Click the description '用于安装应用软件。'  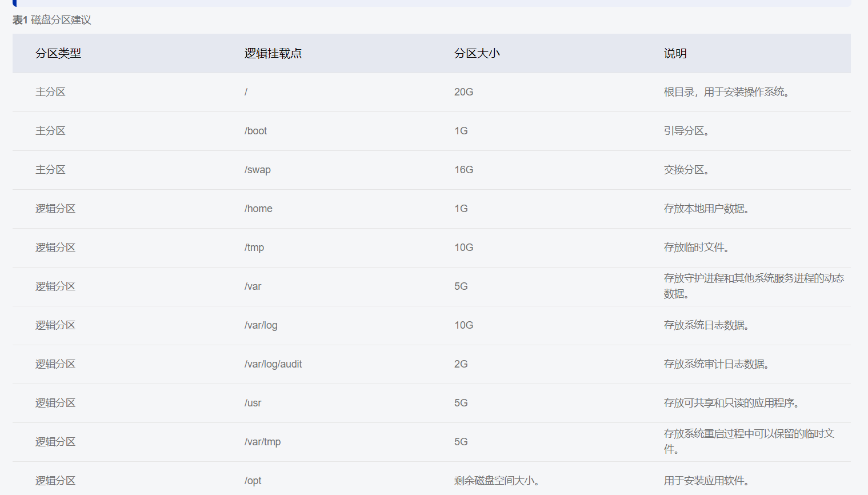tap(707, 481)
